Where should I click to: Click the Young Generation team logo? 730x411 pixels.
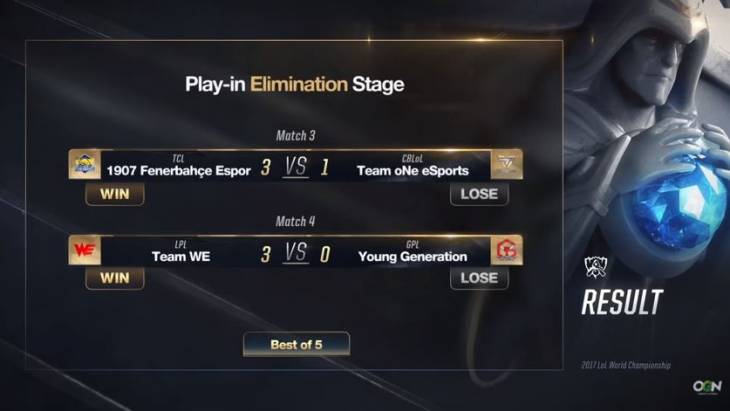pyautogui.click(x=507, y=252)
